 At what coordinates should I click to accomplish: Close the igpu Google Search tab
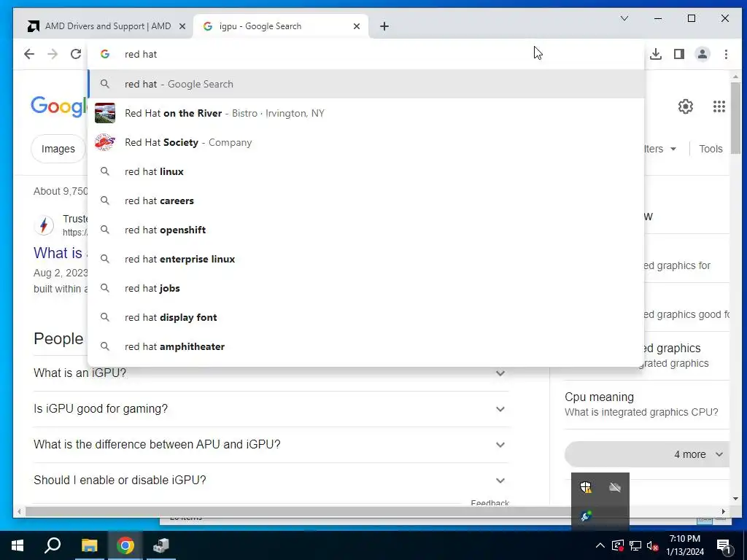pos(356,26)
